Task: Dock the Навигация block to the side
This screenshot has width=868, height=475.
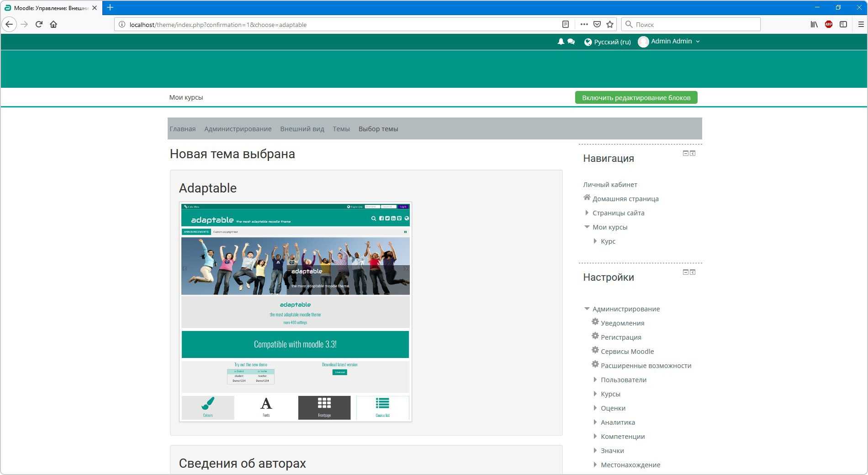Action: pos(693,153)
